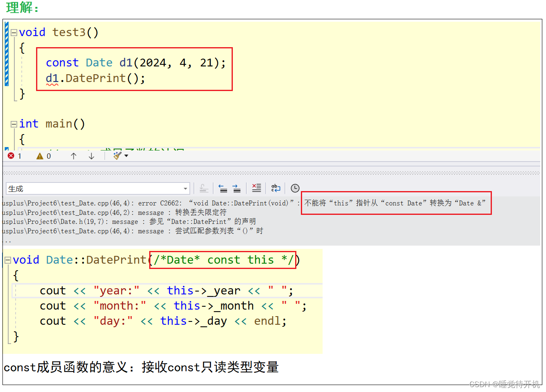Click the find message in code icon
This screenshot has width=546, height=392.
coord(204,188)
